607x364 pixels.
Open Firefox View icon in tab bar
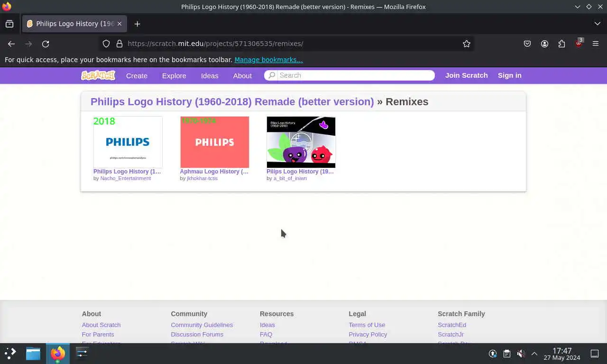point(9,24)
